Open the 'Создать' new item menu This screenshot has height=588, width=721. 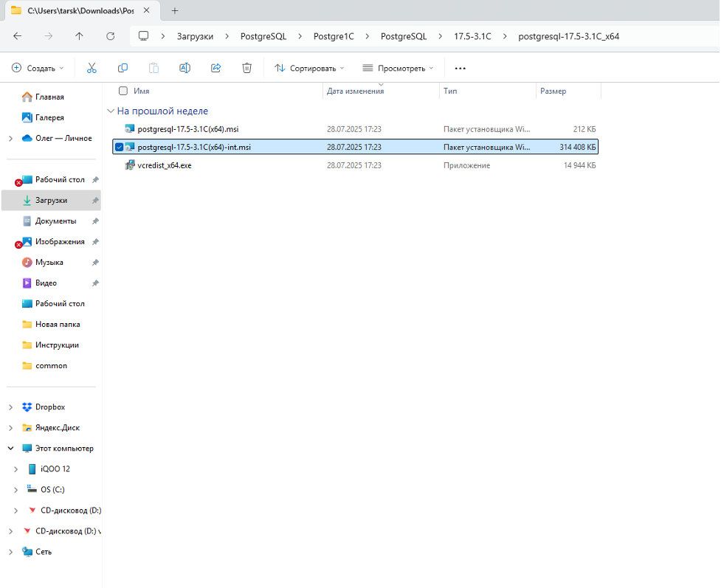pos(38,68)
